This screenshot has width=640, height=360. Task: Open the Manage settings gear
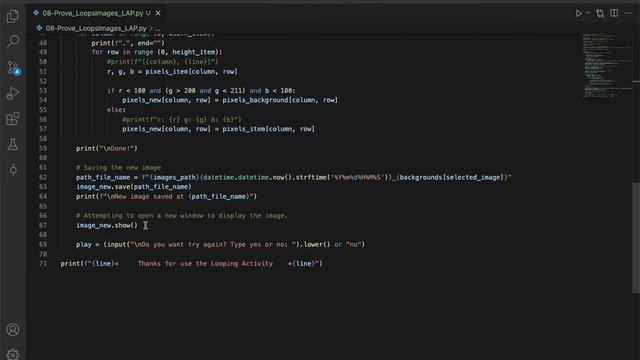point(13,354)
